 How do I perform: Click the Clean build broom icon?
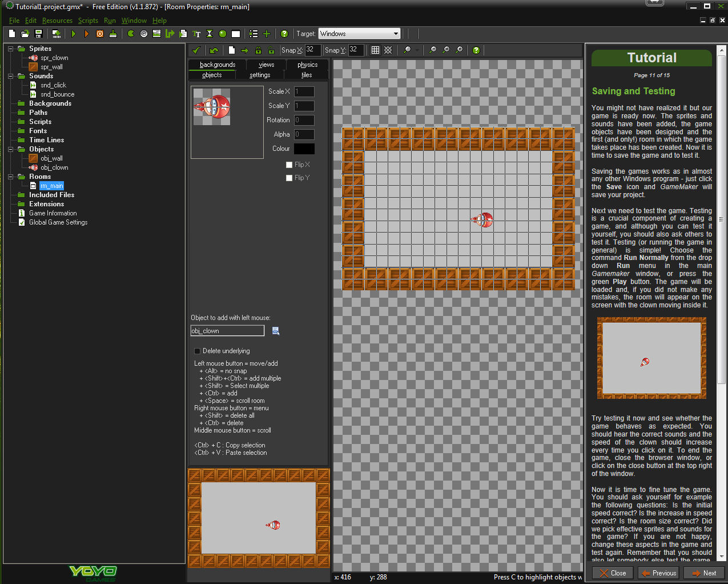coord(113,34)
